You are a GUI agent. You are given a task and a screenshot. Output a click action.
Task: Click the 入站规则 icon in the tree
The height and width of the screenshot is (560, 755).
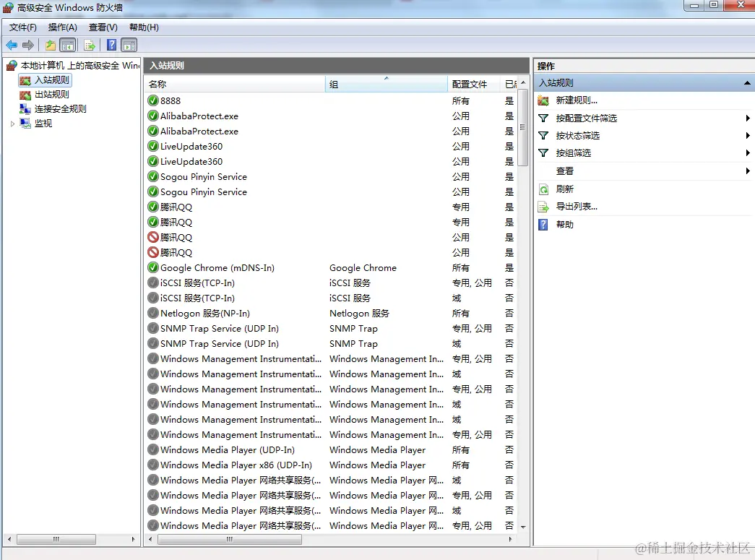click(x=25, y=80)
